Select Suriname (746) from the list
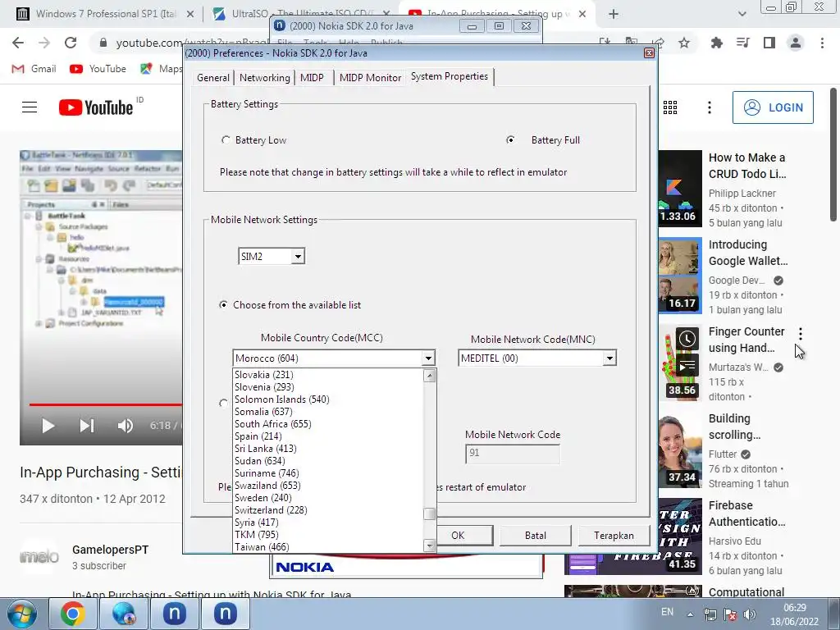This screenshot has height=630, width=840. (328, 473)
